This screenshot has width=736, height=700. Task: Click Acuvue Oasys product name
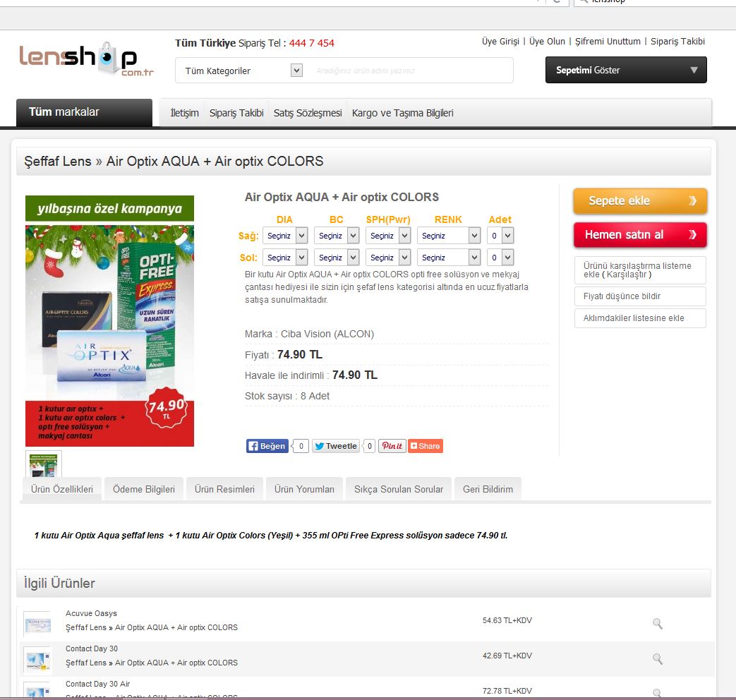click(x=91, y=613)
